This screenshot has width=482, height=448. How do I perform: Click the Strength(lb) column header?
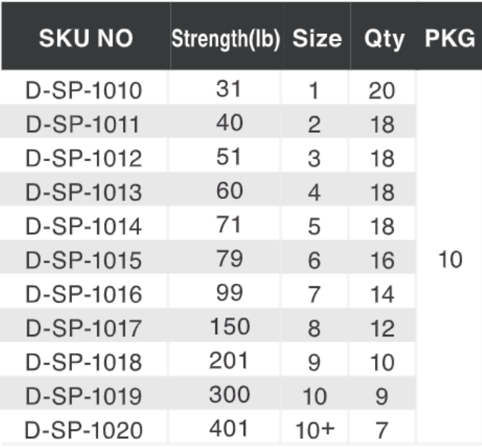tap(225, 39)
